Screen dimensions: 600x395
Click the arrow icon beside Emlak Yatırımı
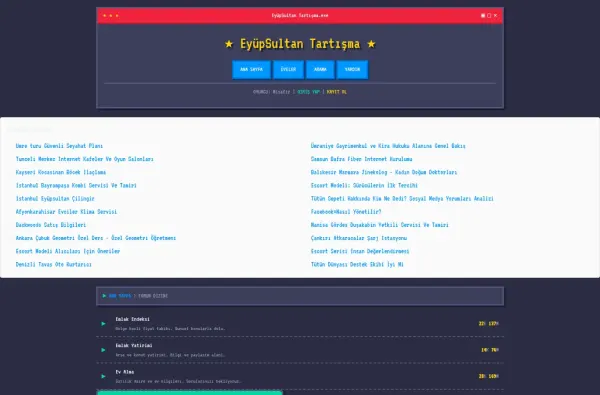pos(103,350)
